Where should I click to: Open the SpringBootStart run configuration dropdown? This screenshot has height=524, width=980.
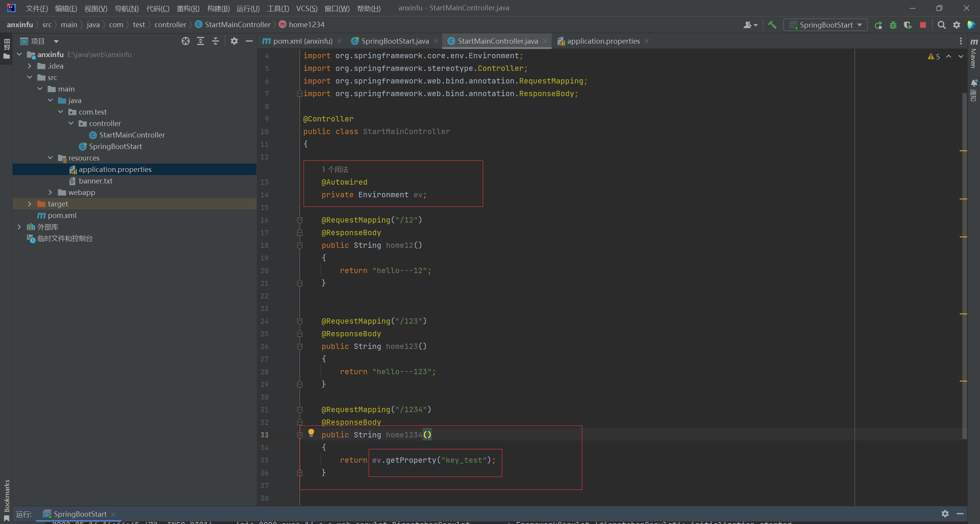pos(826,25)
